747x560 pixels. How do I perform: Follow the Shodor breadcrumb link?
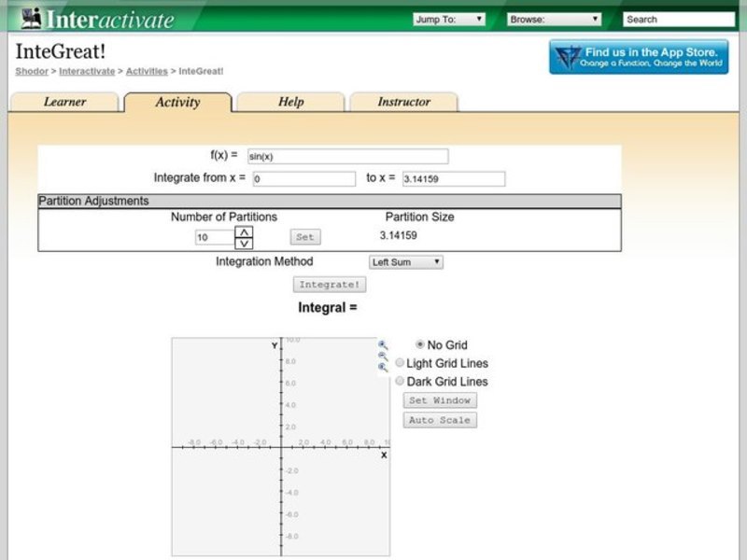point(32,71)
